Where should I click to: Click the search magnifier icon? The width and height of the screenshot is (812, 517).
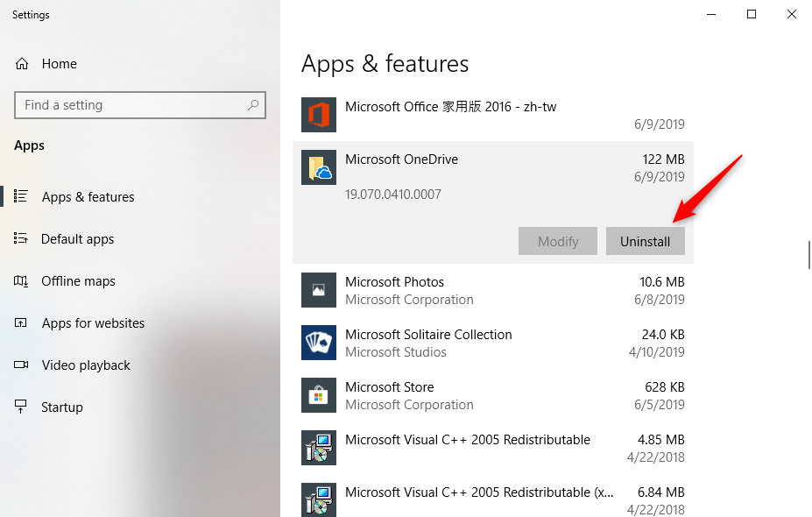pos(253,105)
